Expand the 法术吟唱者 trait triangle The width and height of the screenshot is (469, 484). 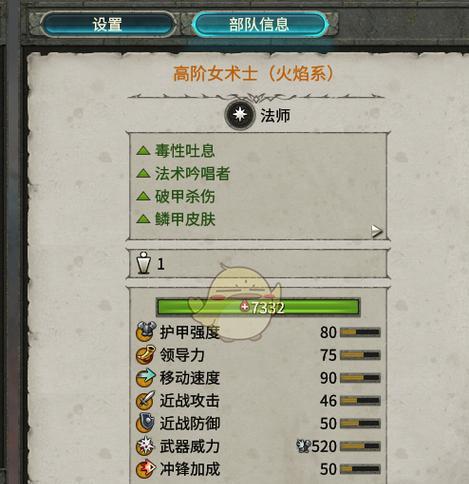[x=143, y=173]
